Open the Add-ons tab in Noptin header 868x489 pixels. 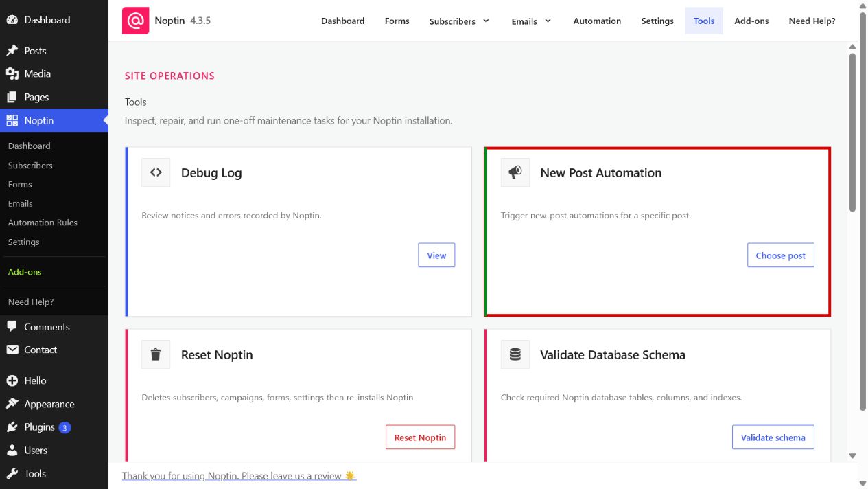pos(751,21)
